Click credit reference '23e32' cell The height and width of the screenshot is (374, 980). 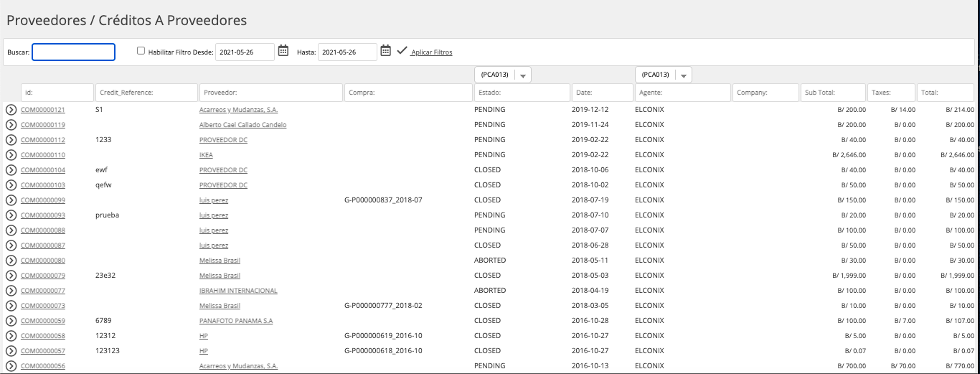(x=105, y=276)
